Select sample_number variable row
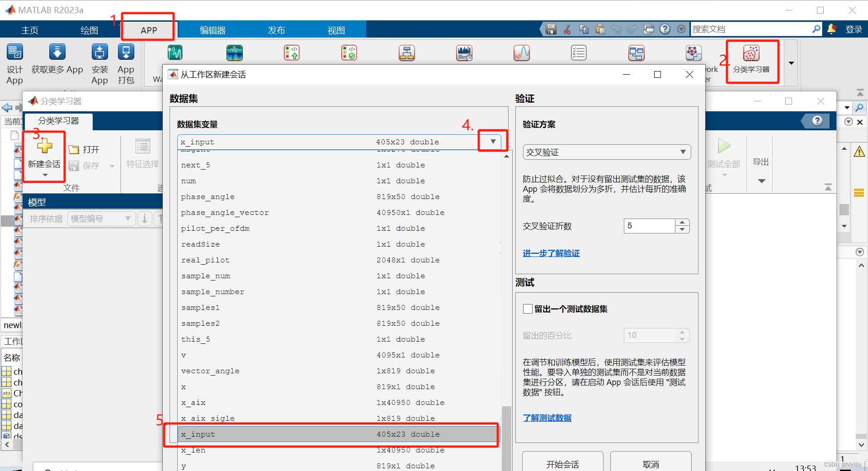The width and height of the screenshot is (868, 471). (x=339, y=292)
